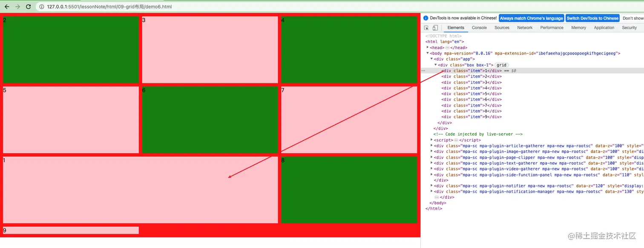Expand the mpa-plugin-page-clipper div
The width and height of the screenshot is (644, 248).
pos(432,157)
